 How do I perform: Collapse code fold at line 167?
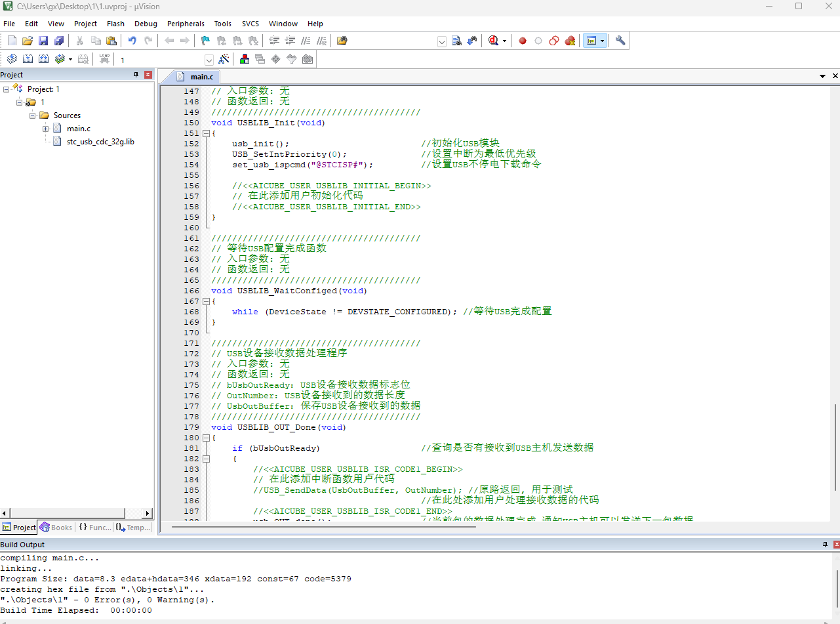[205, 301]
